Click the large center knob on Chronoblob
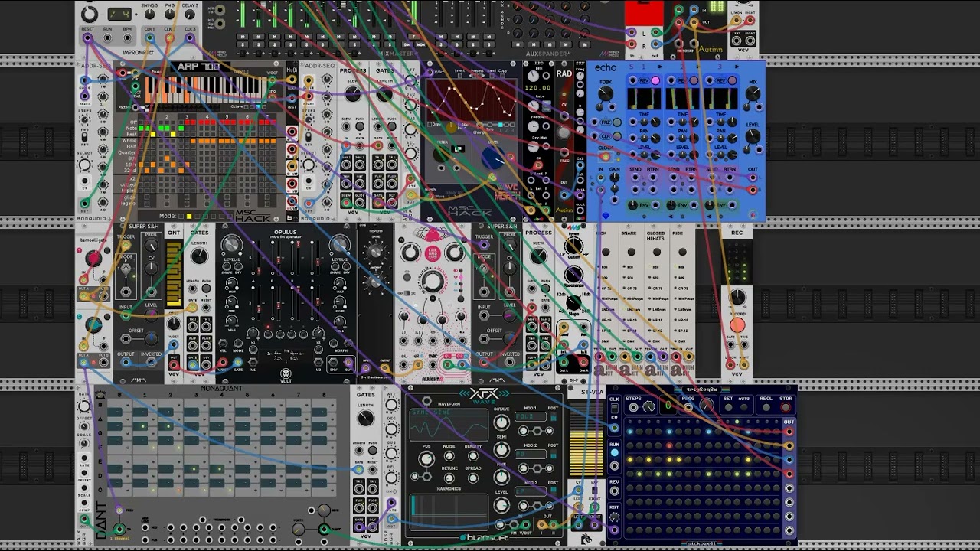Image resolution: width=980 pixels, height=551 pixels. point(433,282)
